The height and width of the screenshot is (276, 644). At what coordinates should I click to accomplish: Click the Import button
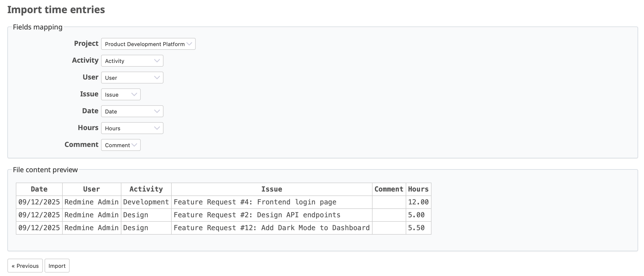click(x=57, y=266)
